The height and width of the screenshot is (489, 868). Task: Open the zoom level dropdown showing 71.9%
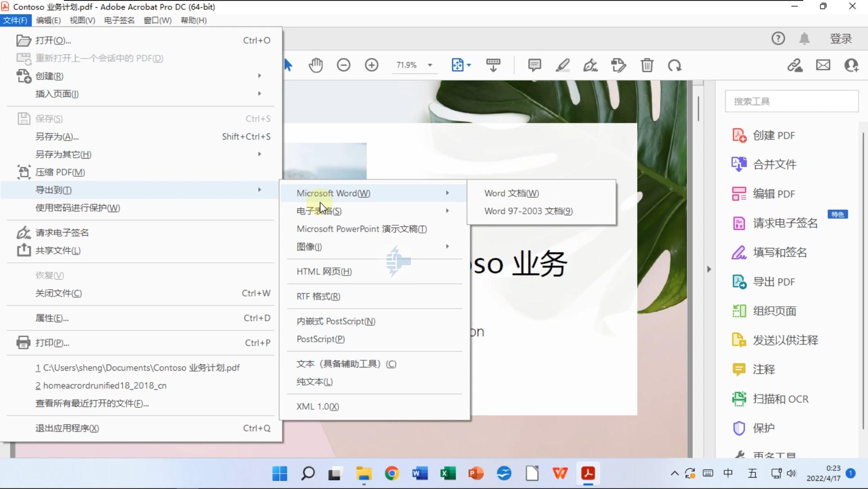[415, 65]
